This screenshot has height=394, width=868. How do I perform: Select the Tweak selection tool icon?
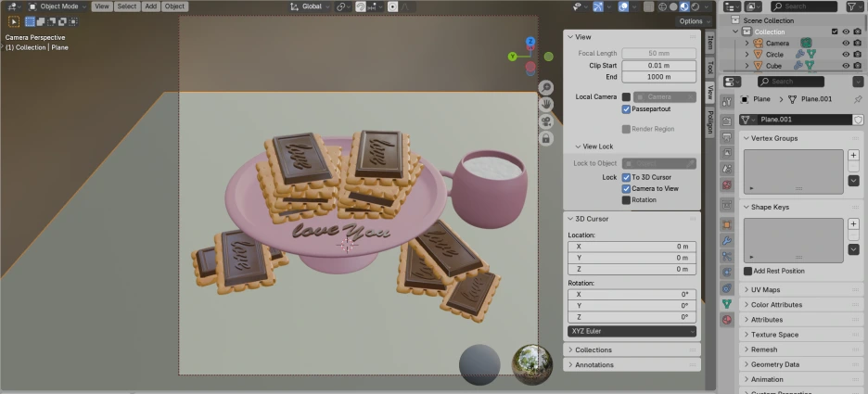tap(14, 21)
